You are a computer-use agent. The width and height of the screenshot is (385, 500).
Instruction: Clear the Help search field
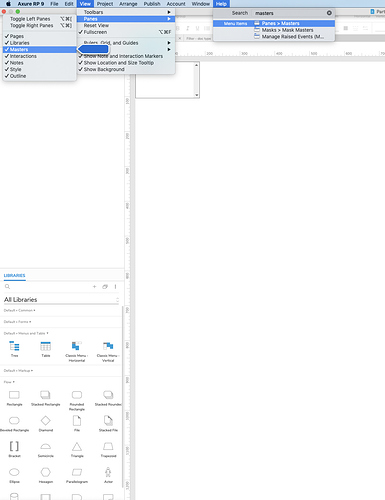[329, 13]
